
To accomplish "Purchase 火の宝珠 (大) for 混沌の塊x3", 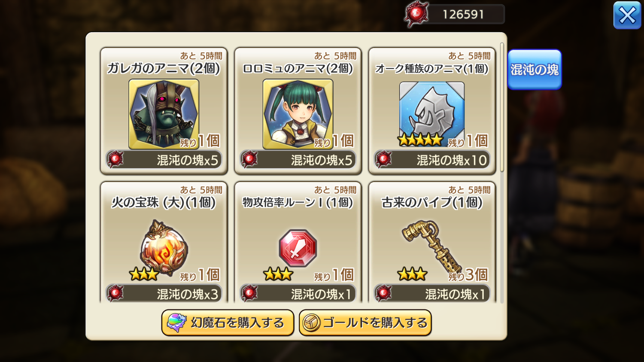I will [x=164, y=294].
